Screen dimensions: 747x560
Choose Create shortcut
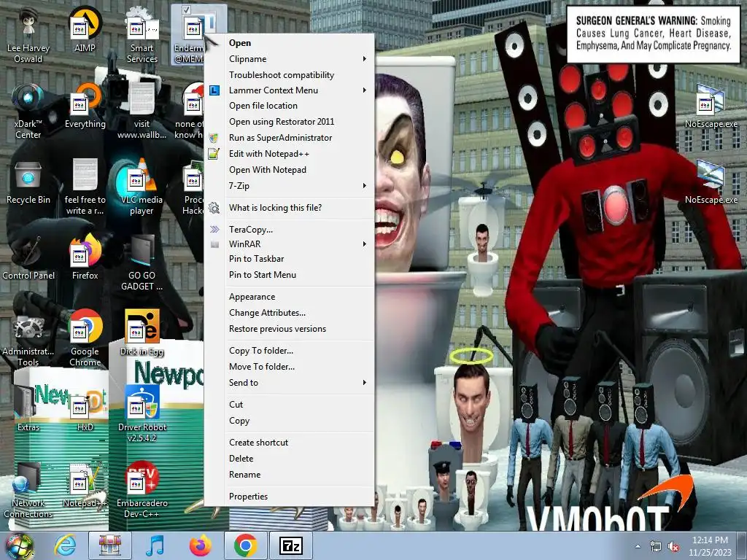pos(290,443)
